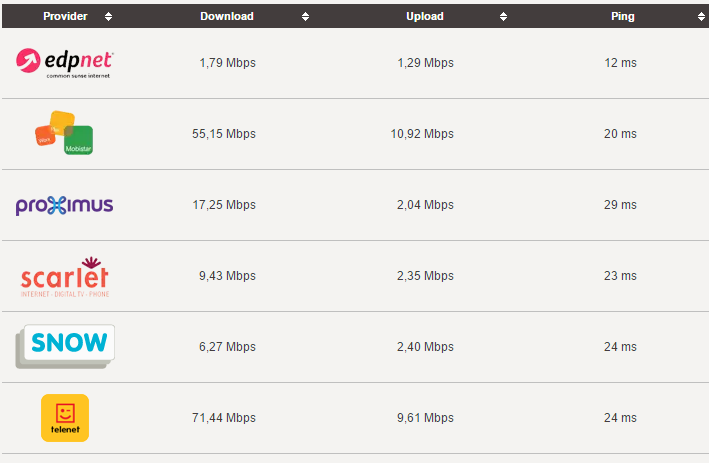Click the Download column header label

click(227, 16)
